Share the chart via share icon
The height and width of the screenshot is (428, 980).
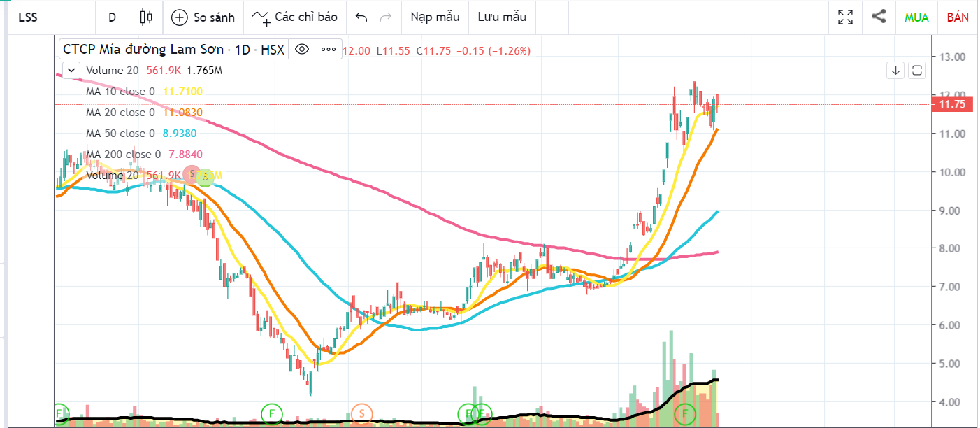(x=879, y=17)
